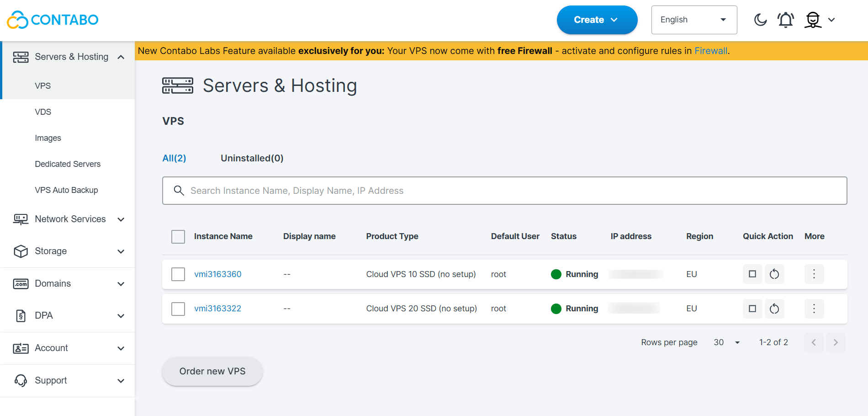Viewport: 868px width, 416px height.
Task: Expand Network Services chevron
Action: coord(121,219)
